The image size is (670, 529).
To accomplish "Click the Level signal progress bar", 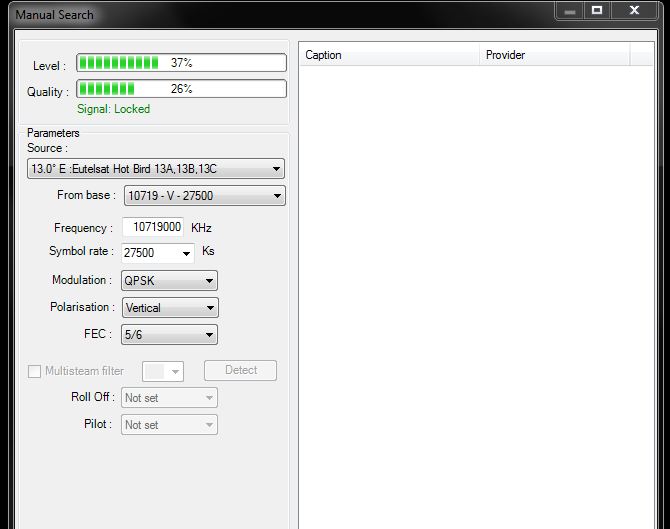I will (x=181, y=63).
